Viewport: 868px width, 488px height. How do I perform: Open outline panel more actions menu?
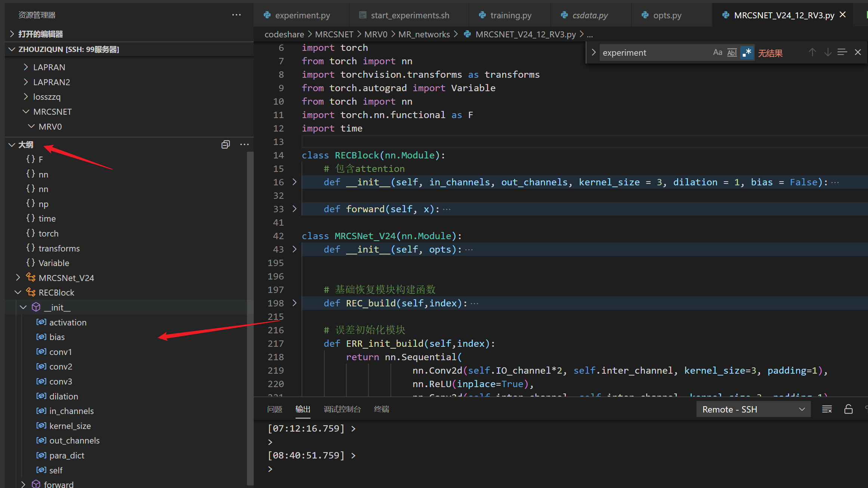pos(244,145)
